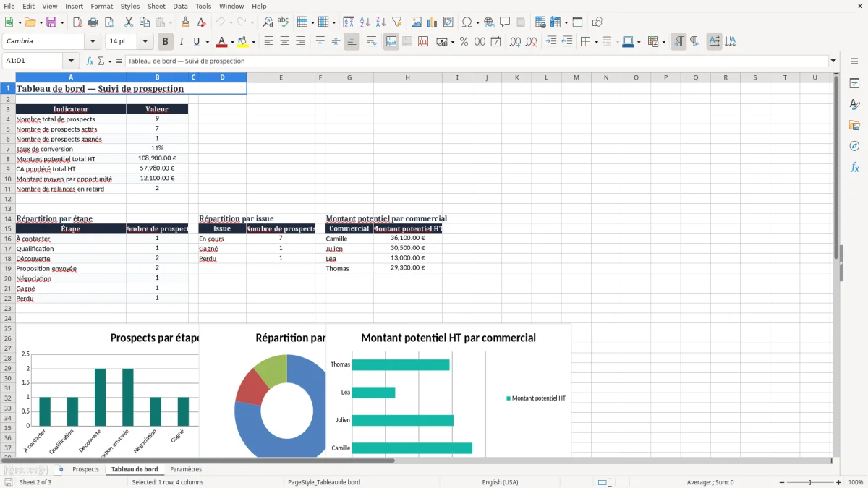Open the Sort dialog icon
The image size is (868, 488).
click(x=349, y=22)
